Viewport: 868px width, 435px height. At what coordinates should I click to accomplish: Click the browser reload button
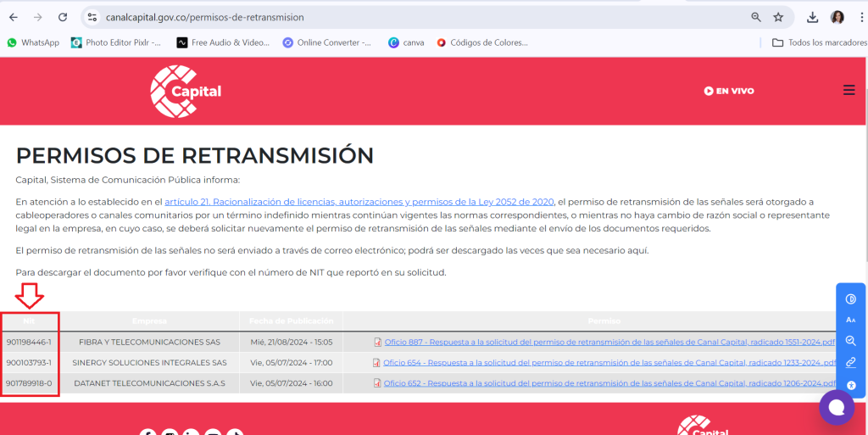click(63, 17)
